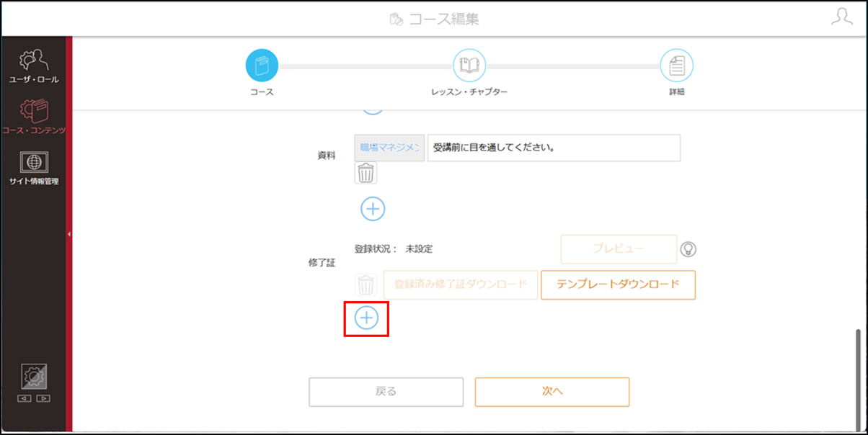This screenshot has width=868, height=435.
Task: Click the 資料 section label
Action: tap(327, 156)
